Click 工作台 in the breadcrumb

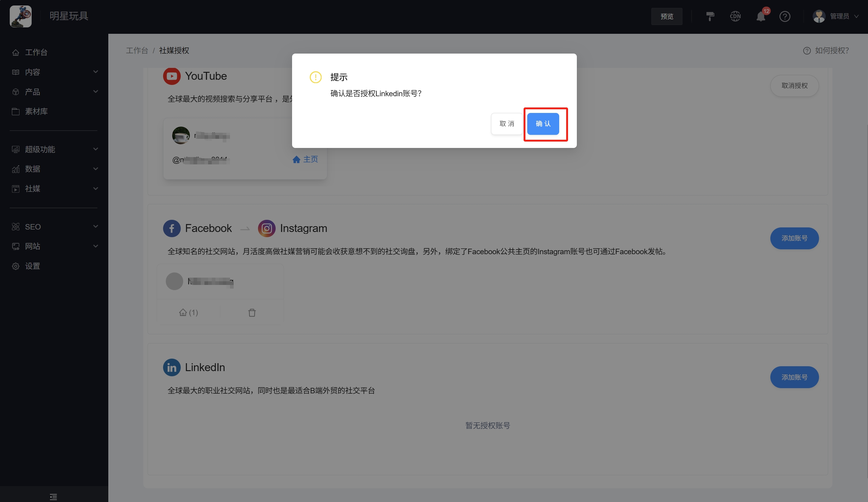click(137, 50)
